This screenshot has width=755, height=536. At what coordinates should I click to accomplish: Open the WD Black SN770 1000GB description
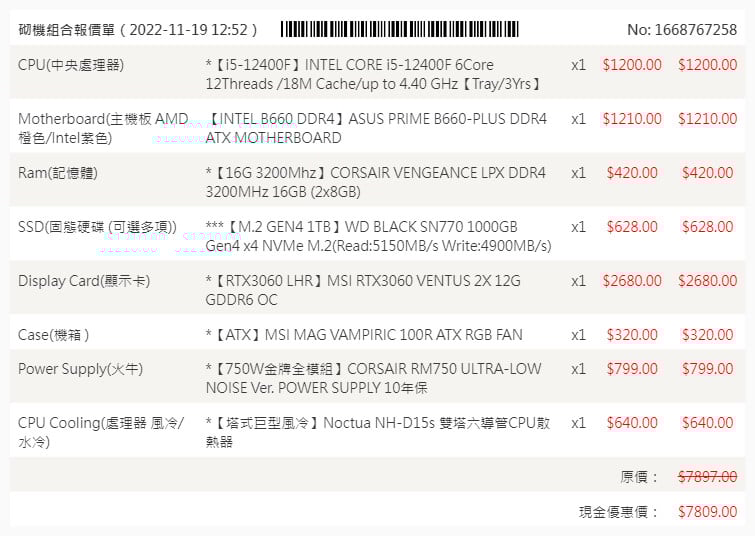pyautogui.click(x=377, y=236)
